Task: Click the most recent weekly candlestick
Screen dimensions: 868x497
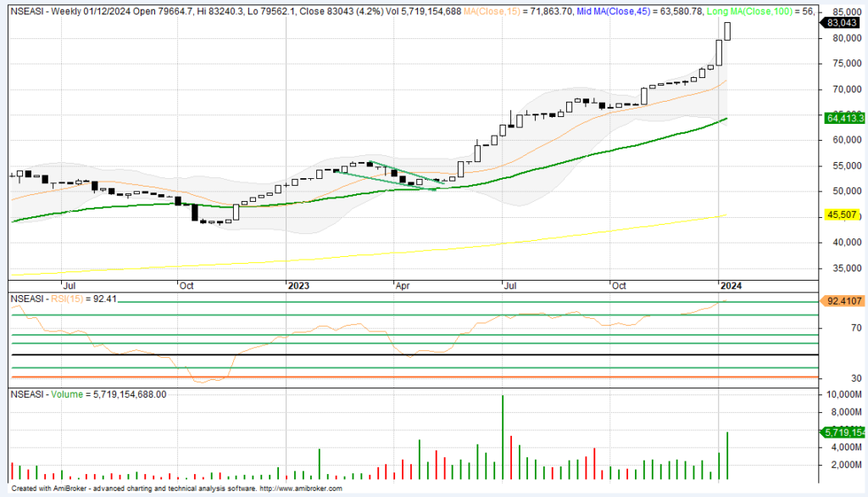Action: (x=727, y=31)
